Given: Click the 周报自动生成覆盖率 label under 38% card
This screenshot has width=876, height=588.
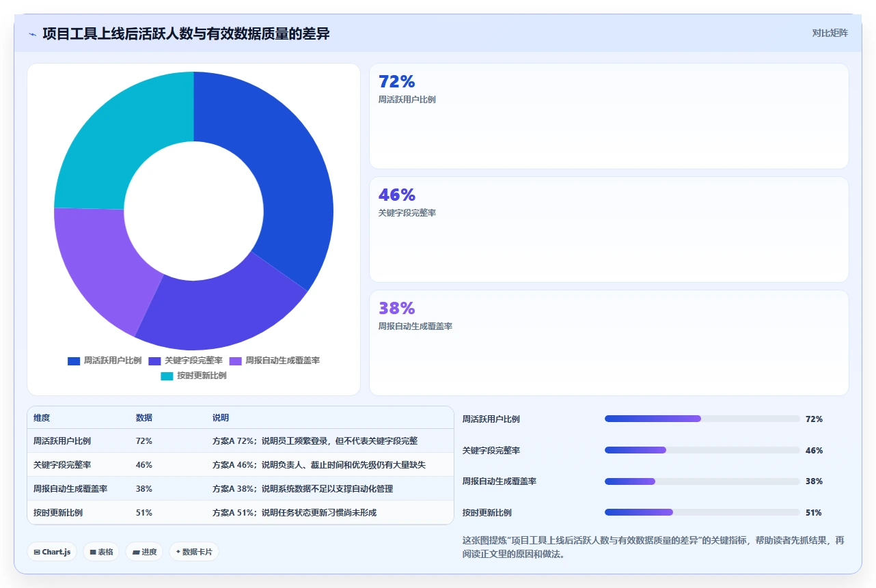Looking at the screenshot, I should (415, 326).
